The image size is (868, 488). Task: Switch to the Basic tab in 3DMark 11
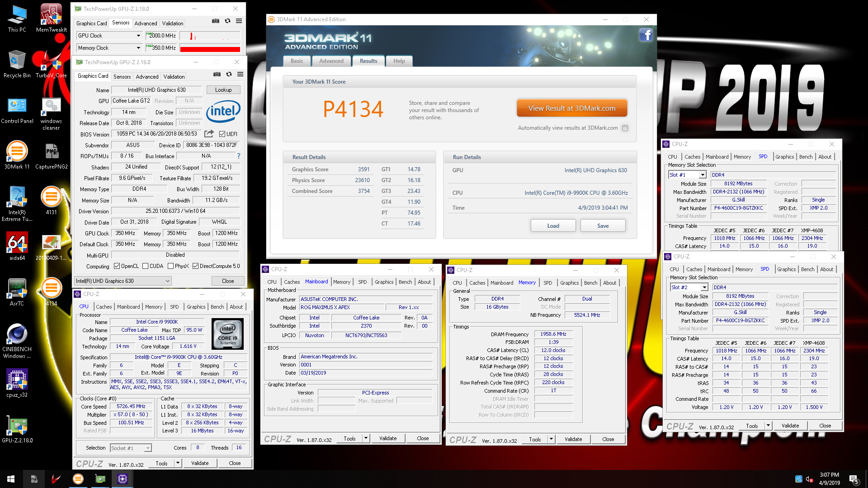[297, 61]
